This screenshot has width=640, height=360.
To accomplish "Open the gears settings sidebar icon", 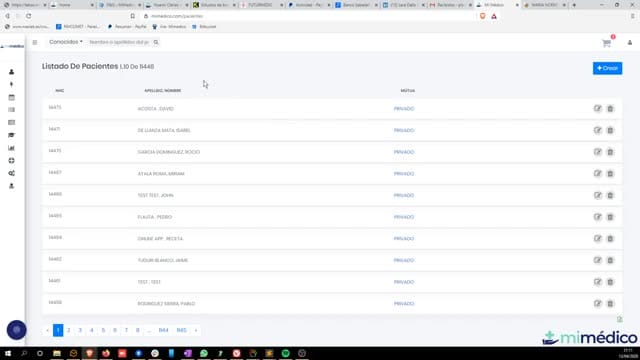I will (11, 173).
